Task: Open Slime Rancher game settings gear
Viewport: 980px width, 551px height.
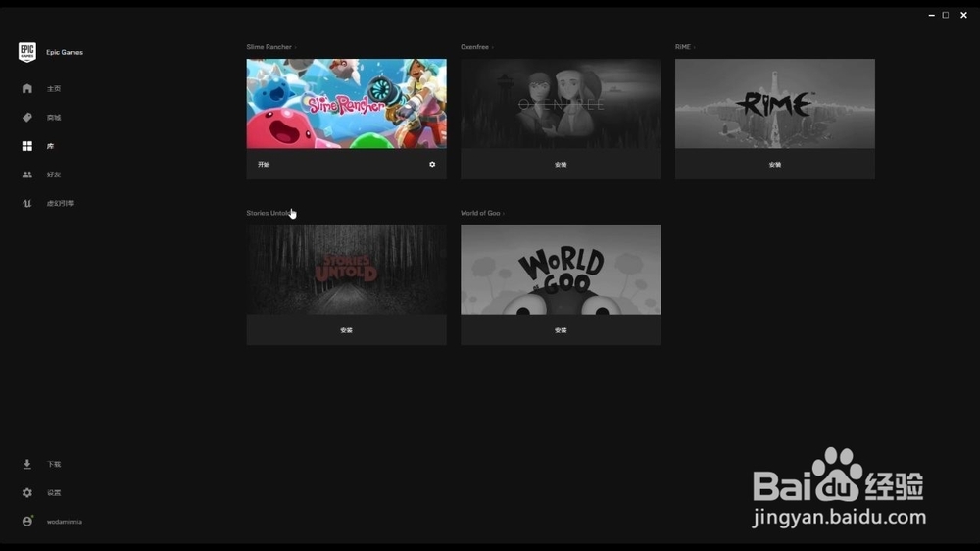Action: coord(432,165)
